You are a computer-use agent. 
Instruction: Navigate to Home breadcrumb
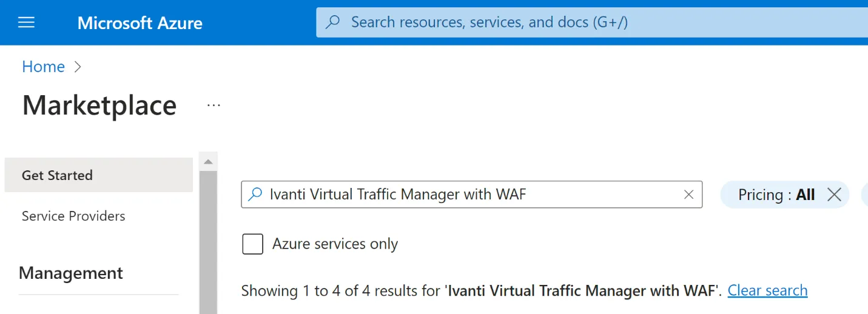[x=43, y=67]
